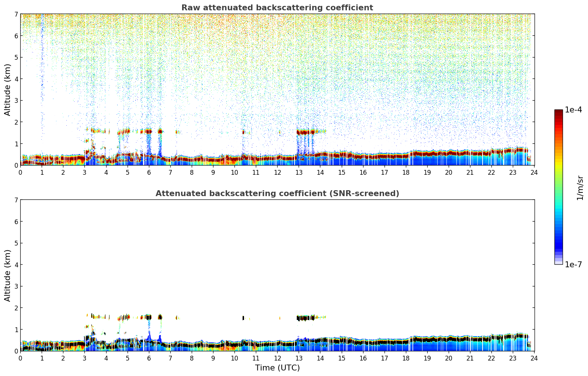
Task: Click the "Attenuated backscattering coefficient (SNR-screened)" title
Action: point(277,194)
